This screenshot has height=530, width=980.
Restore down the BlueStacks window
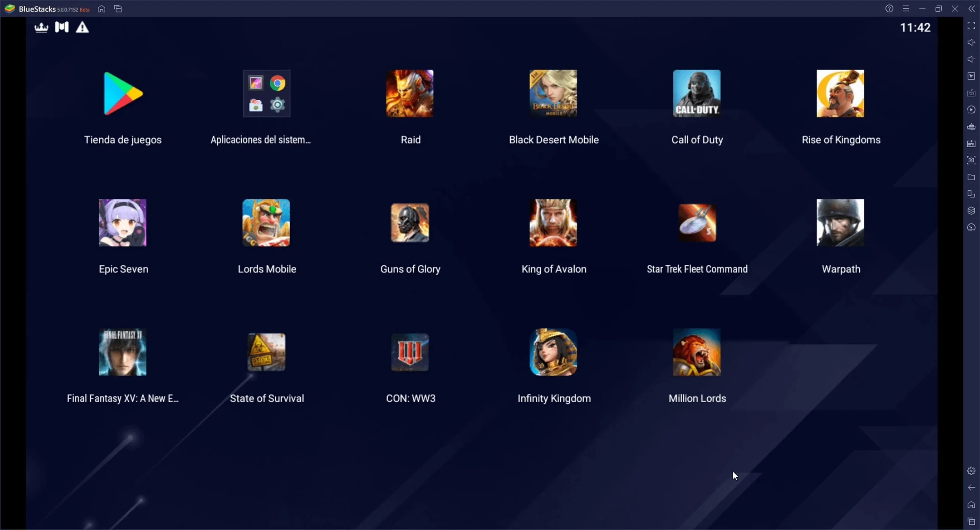pos(938,9)
